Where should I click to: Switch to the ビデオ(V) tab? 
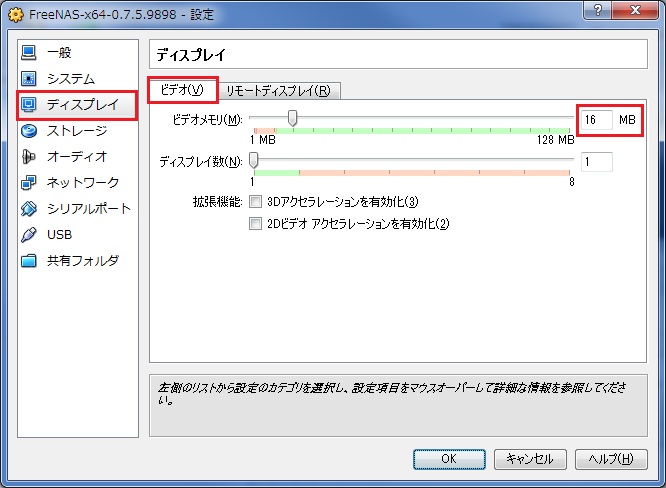click(182, 90)
